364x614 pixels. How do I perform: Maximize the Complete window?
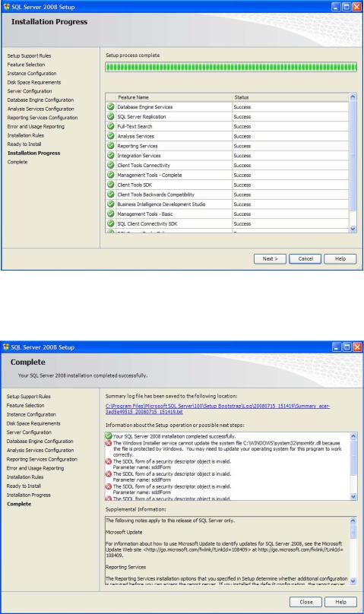tap(347, 347)
